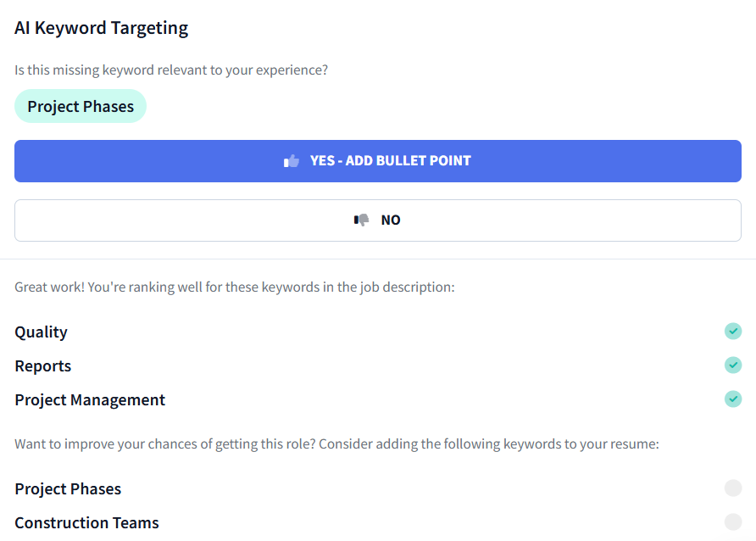Click the gray circle next to Construction Teams
756x541 pixels.
(733, 522)
